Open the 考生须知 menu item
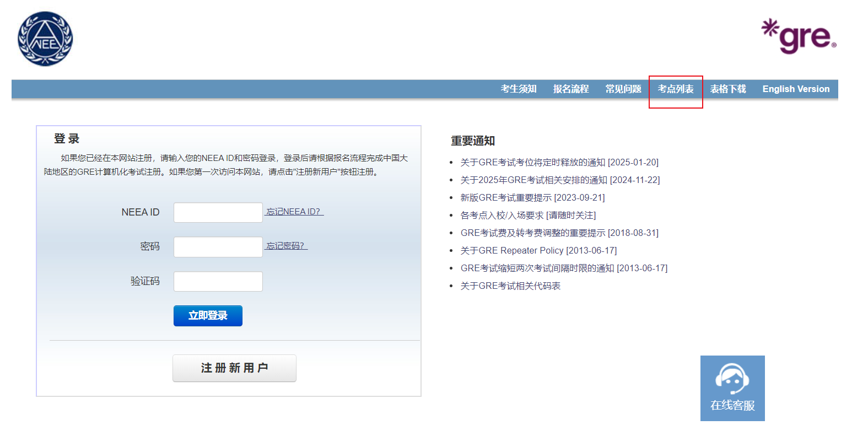The height and width of the screenshot is (425, 868). pos(518,89)
